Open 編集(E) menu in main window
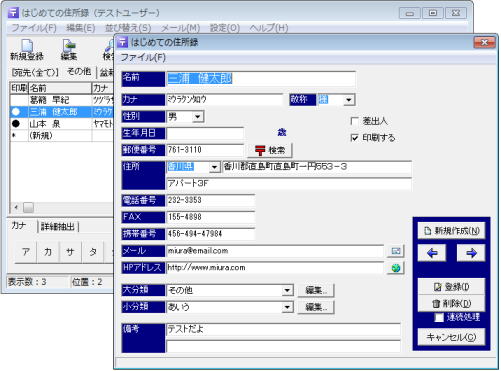This screenshot has height=371, width=501. tap(80, 28)
